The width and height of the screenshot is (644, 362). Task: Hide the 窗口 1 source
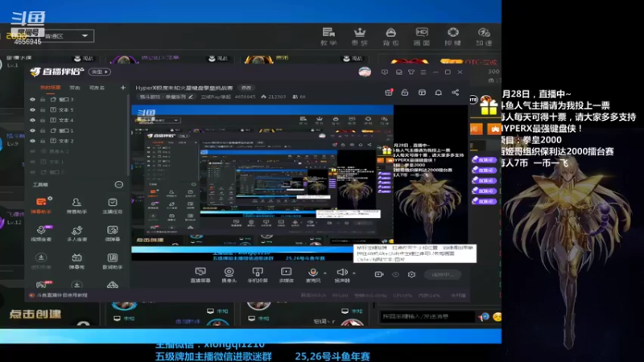click(x=32, y=130)
